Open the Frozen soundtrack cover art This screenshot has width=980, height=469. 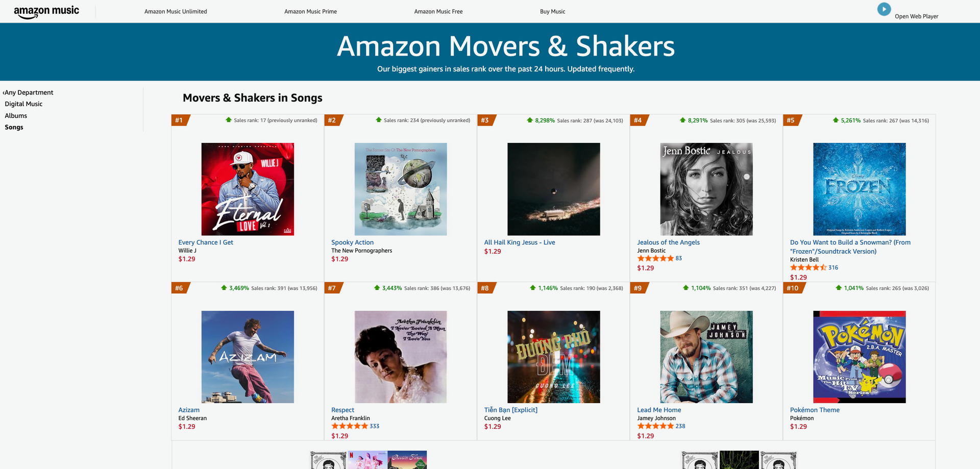click(859, 189)
